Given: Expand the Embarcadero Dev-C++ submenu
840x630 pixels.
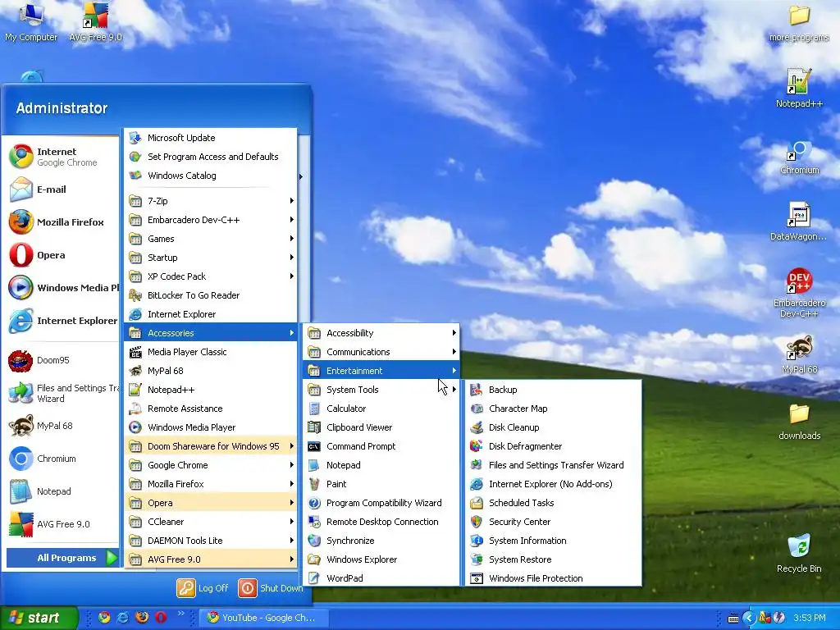Looking at the screenshot, I should pyautogui.click(x=211, y=220).
